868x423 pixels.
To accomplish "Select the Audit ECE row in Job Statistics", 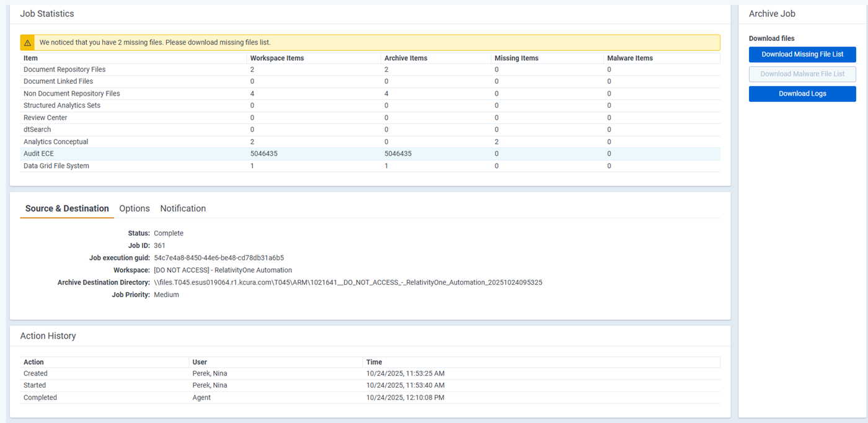I will [38, 153].
